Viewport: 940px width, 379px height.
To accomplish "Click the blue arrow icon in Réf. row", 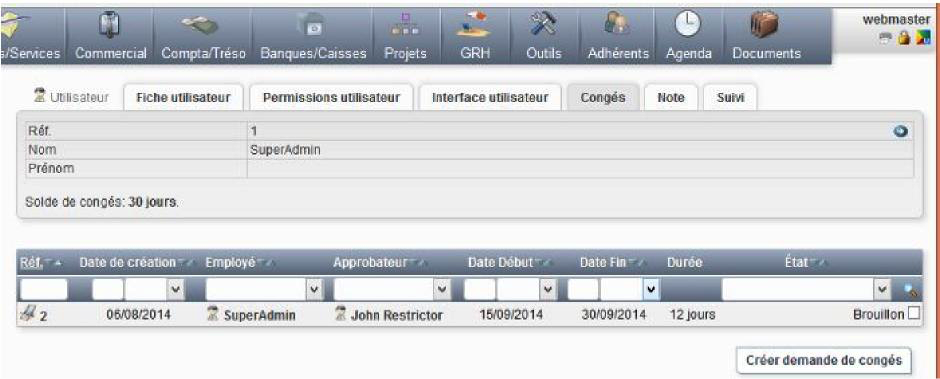I will (900, 131).
